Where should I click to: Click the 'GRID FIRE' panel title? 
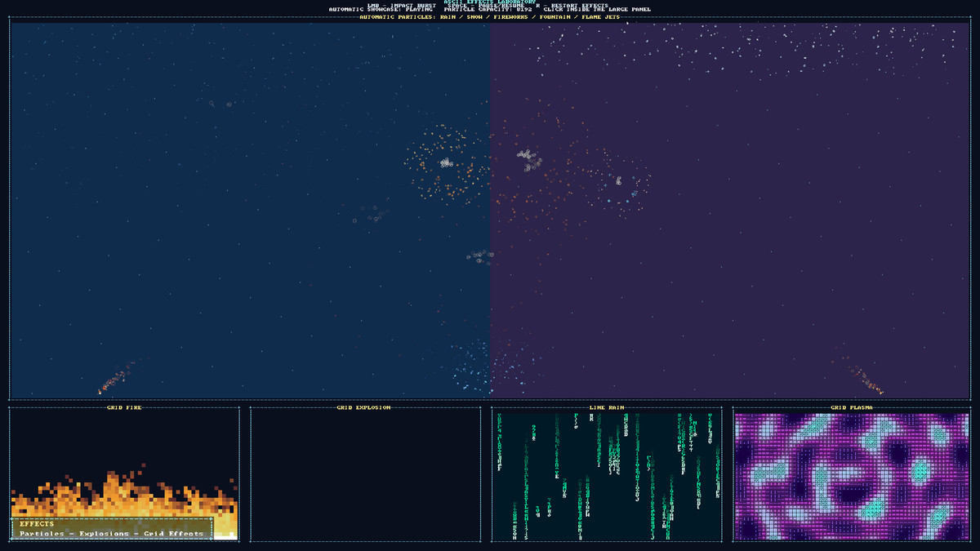(124, 407)
